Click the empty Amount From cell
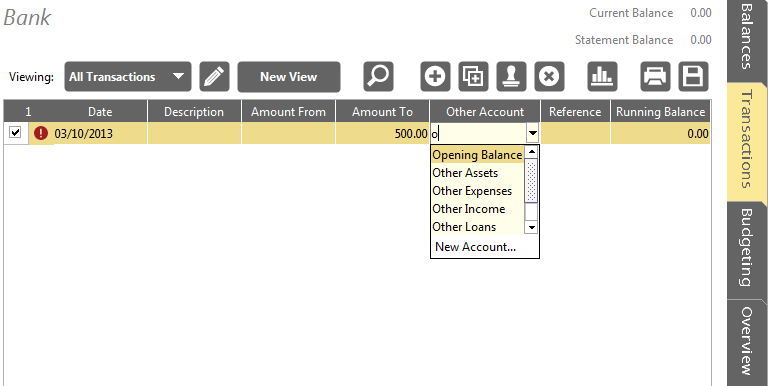Screen dimensions: 768x386 288,133
